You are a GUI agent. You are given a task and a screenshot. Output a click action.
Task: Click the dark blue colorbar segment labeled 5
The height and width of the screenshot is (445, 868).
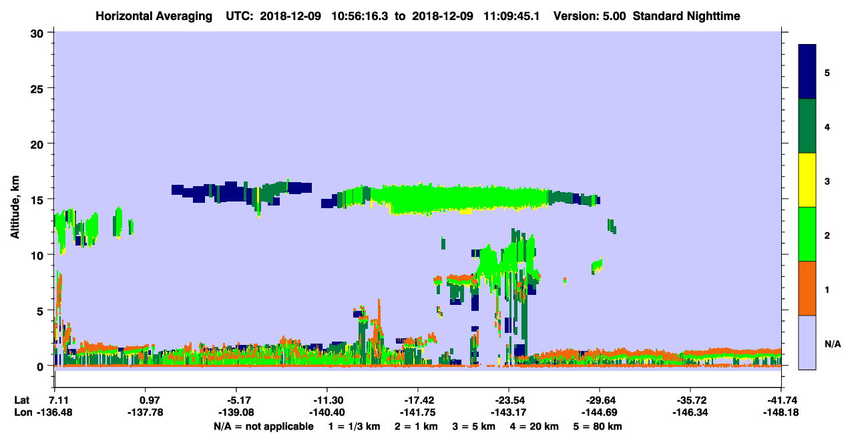point(807,72)
